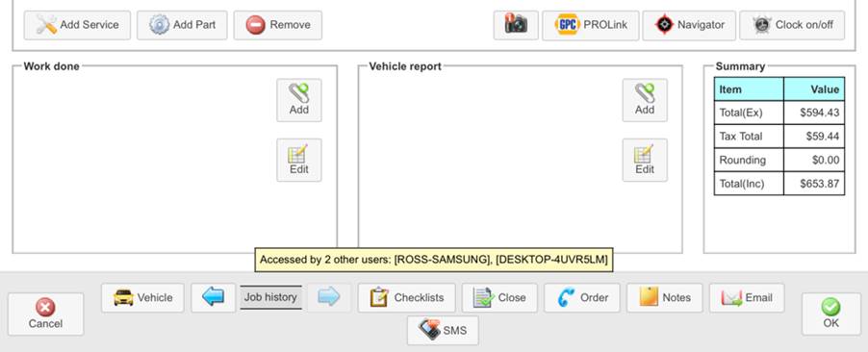Open the Navigator tool

(689, 25)
